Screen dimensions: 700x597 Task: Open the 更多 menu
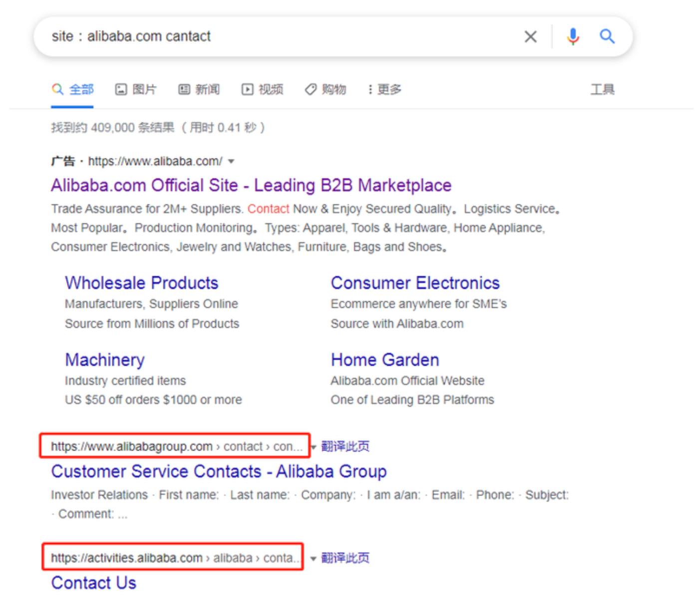point(384,89)
